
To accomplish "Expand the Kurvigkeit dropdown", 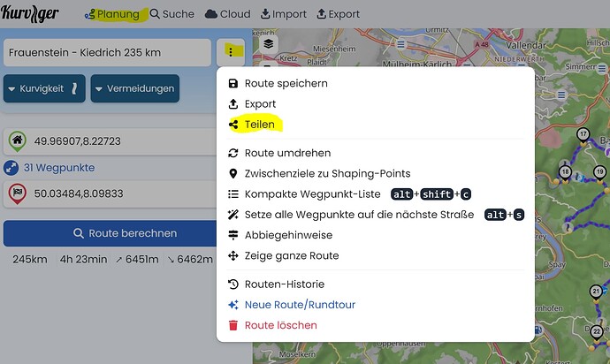I will pos(44,88).
